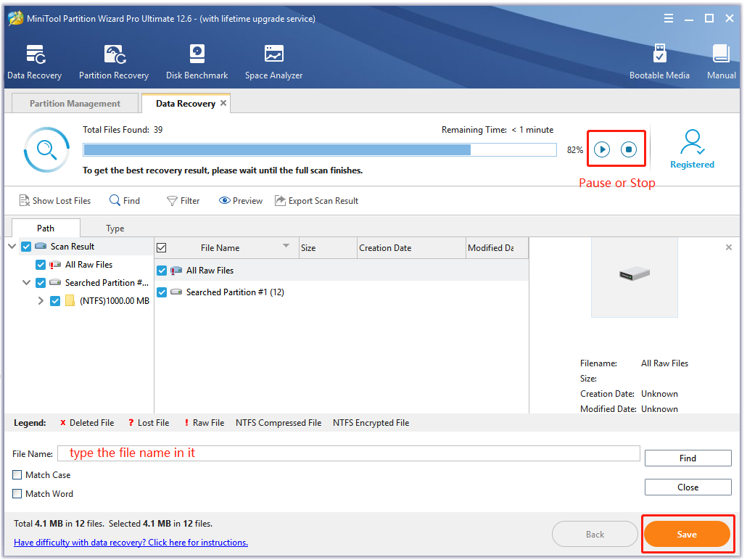Collapse the Scan Result tree node
747x560 pixels.
click(x=12, y=247)
